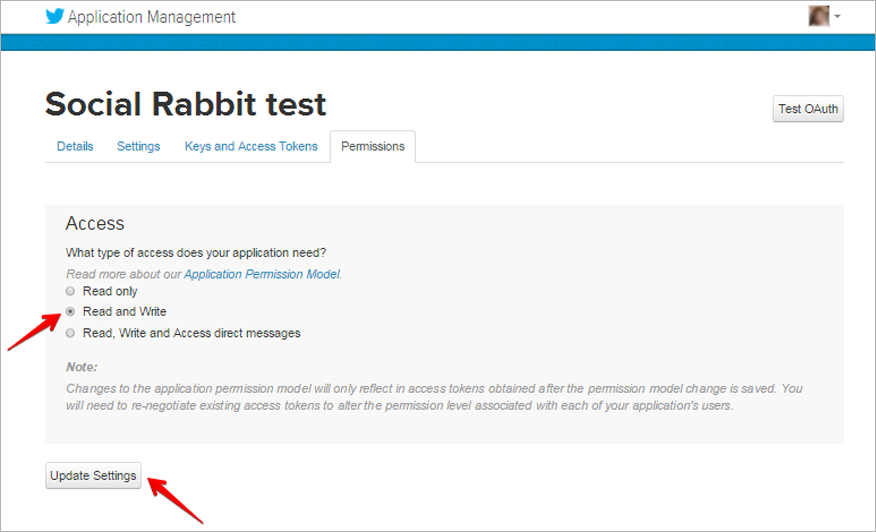The height and width of the screenshot is (532, 876).
Task: Go to Keys and Access Tokens tab
Action: coord(251,146)
